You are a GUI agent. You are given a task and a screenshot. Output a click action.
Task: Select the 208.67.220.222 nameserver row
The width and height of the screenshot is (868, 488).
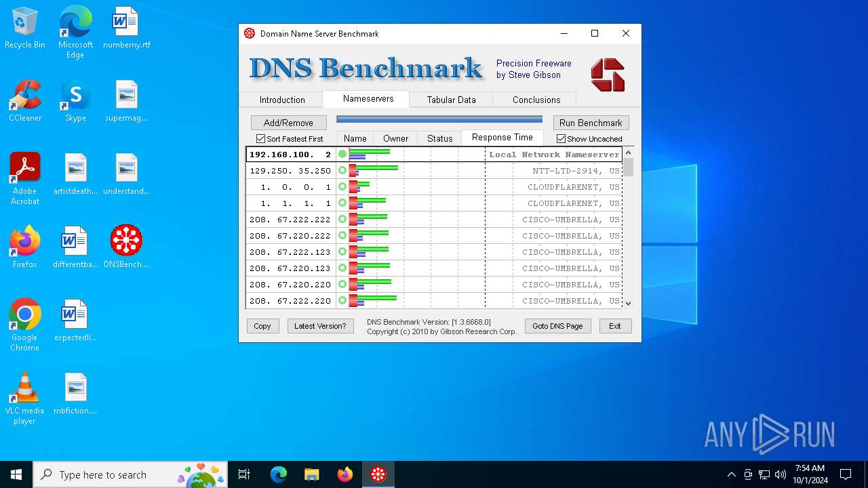coord(434,236)
